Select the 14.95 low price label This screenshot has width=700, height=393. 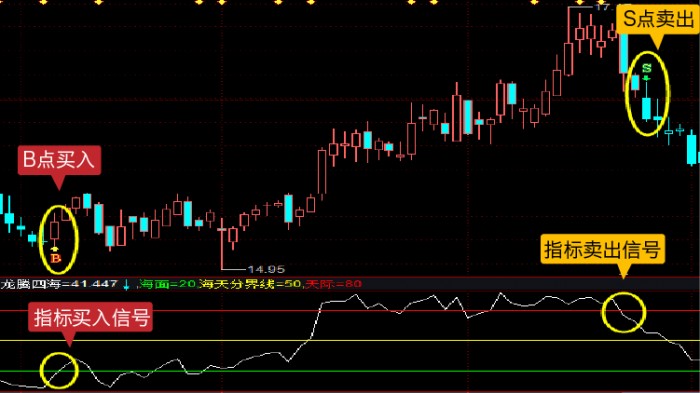click(x=266, y=269)
